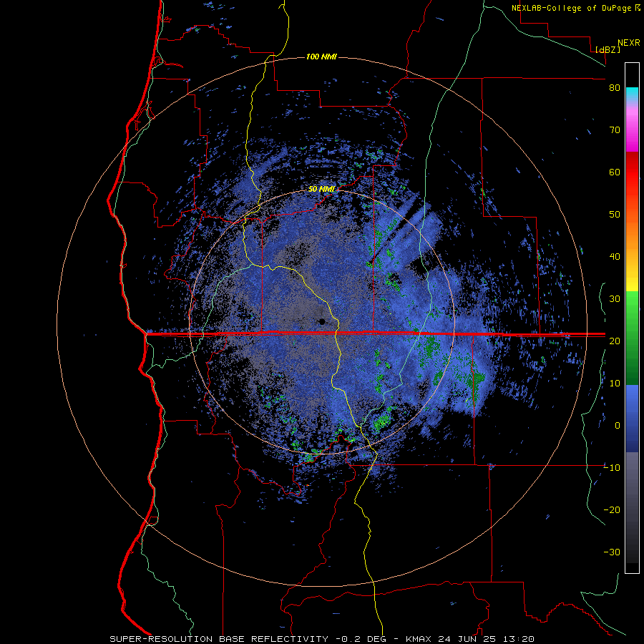The image size is (644, 644).
Task: Select the -30 value on dBZ scale
Action: pyautogui.click(x=612, y=552)
